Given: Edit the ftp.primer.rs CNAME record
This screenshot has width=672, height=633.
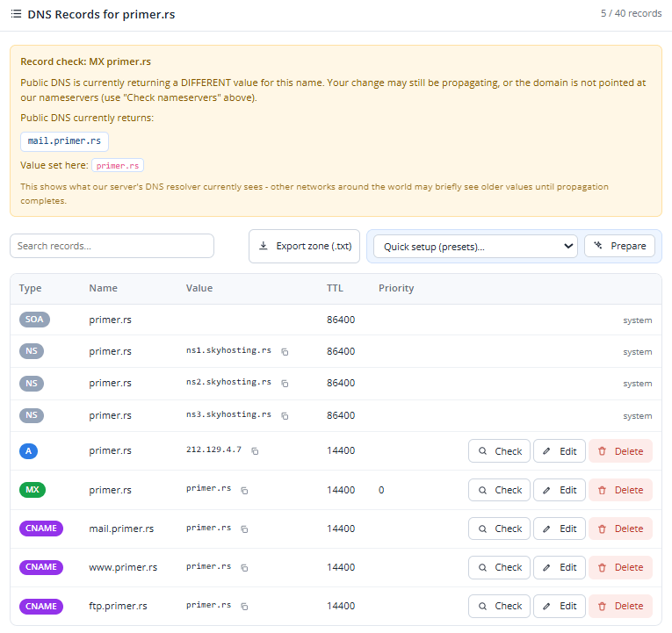Looking at the screenshot, I should (x=560, y=606).
